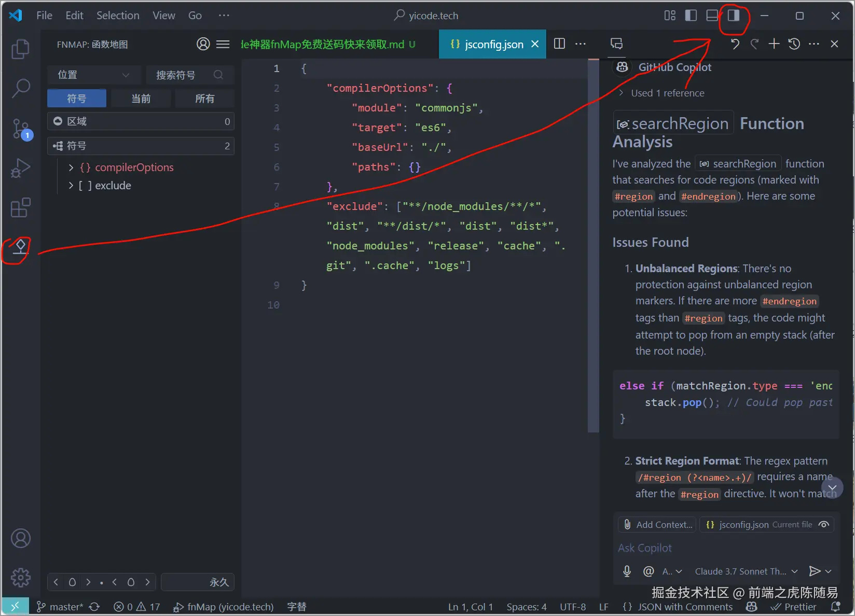This screenshot has width=855, height=616.
Task: Open editor More Actions ellipsis
Action: 581,44
